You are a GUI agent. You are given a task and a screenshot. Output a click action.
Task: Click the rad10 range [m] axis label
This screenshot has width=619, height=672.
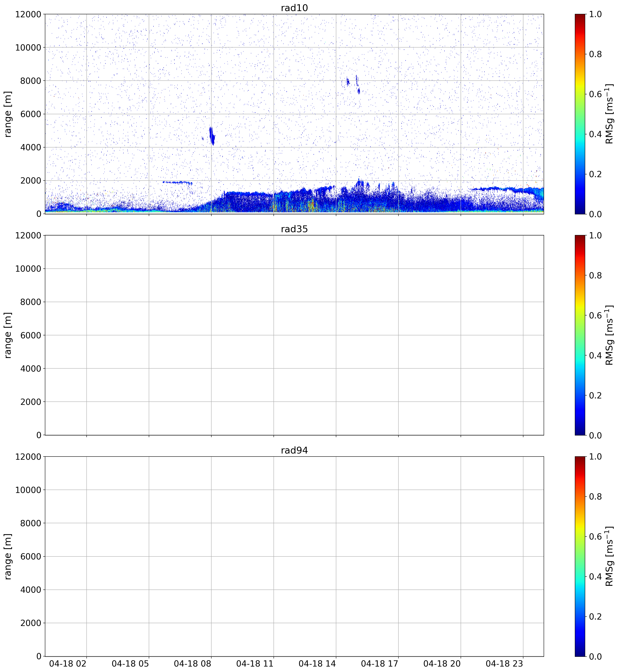click(8, 114)
